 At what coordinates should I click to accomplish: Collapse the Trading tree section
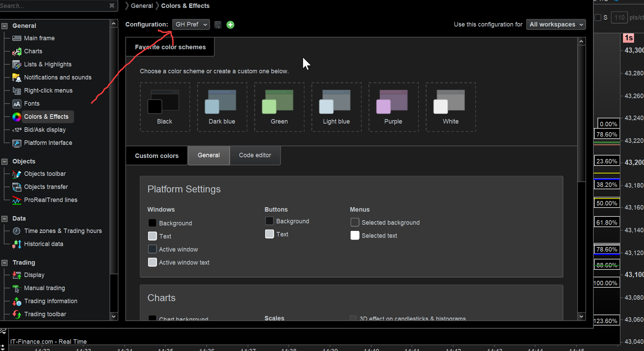click(x=5, y=263)
